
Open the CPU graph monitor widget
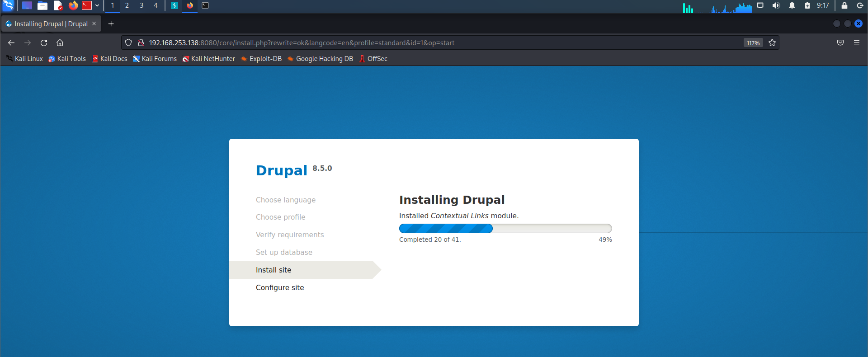tap(731, 7)
